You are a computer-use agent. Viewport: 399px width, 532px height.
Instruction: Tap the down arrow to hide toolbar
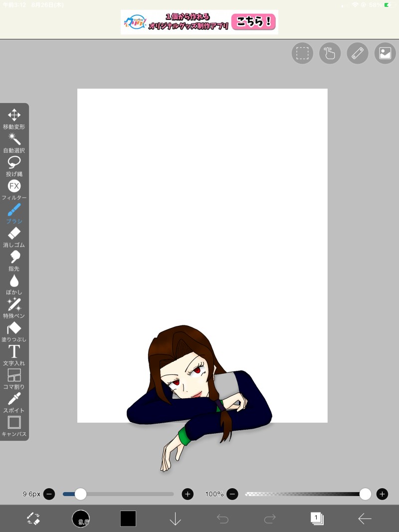tap(175, 519)
